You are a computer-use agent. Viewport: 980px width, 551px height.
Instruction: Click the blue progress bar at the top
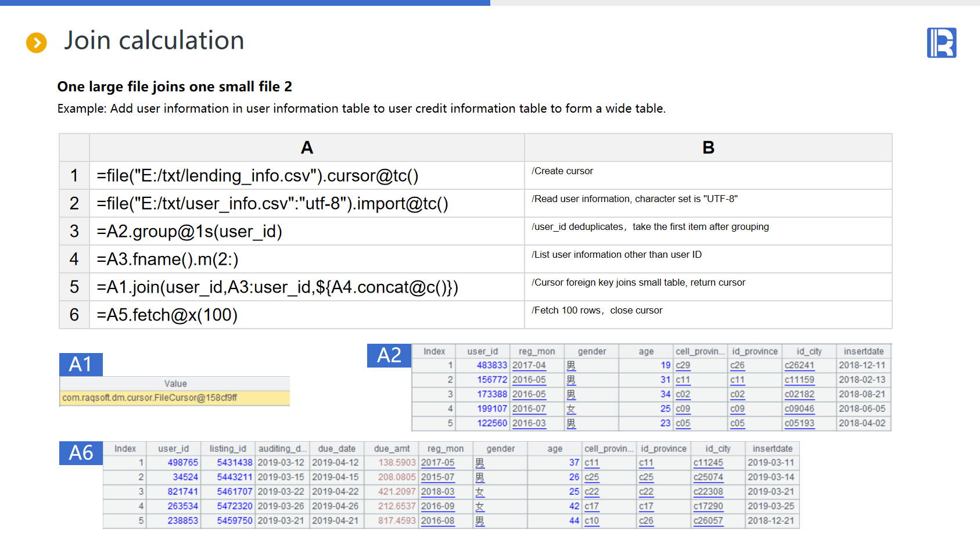coord(245,3)
